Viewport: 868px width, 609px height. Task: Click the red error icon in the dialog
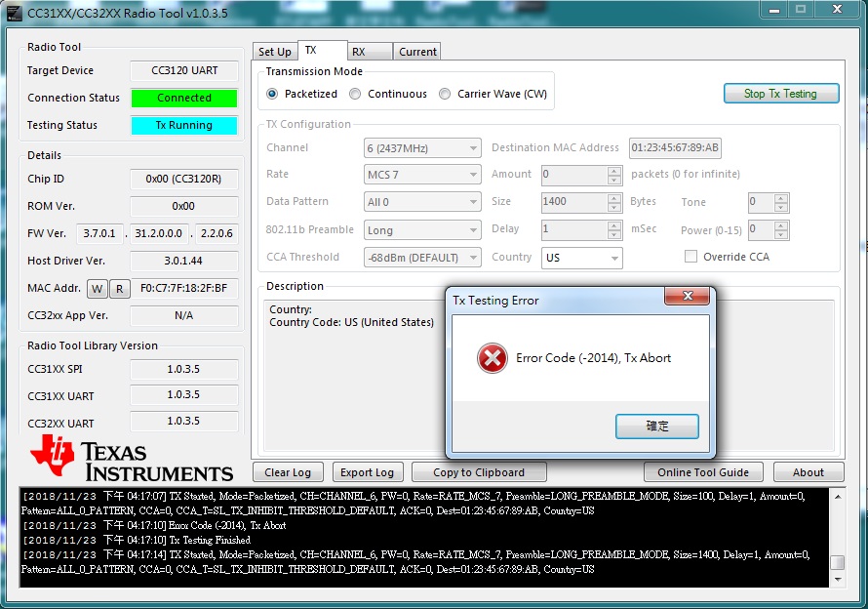click(493, 358)
